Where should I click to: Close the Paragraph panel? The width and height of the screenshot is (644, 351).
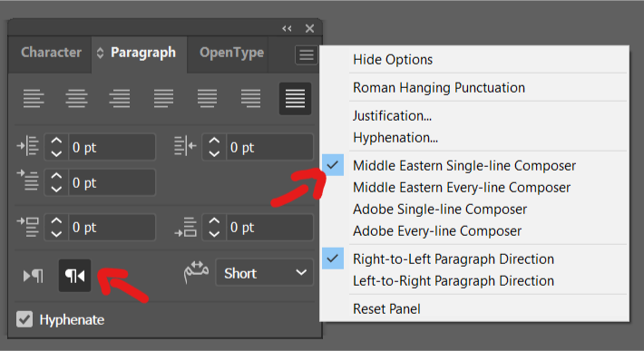pyautogui.click(x=309, y=28)
